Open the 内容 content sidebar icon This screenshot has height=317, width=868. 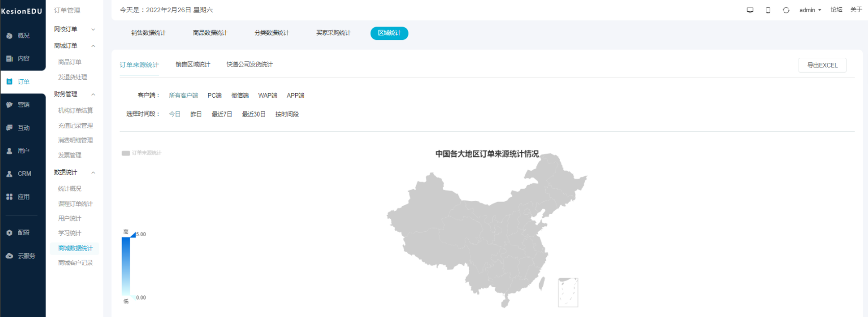(9, 59)
